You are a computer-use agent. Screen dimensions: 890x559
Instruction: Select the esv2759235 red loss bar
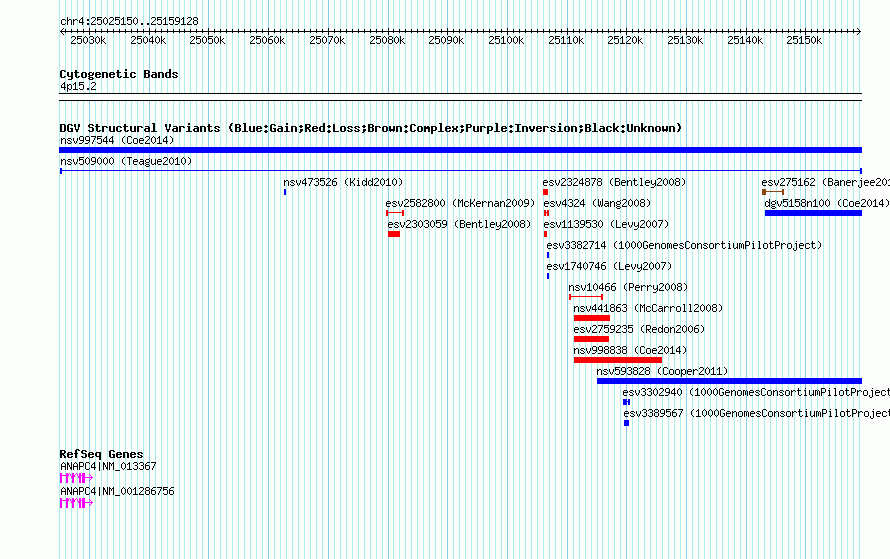click(x=591, y=339)
